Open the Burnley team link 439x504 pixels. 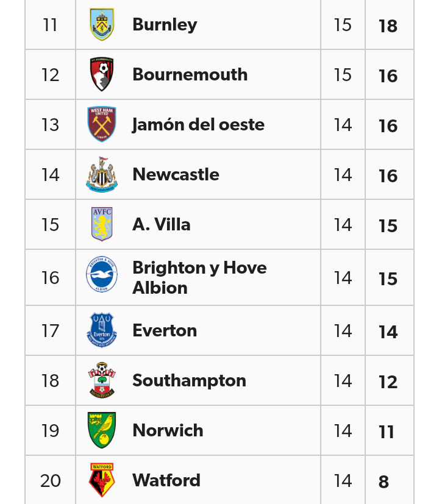165,25
